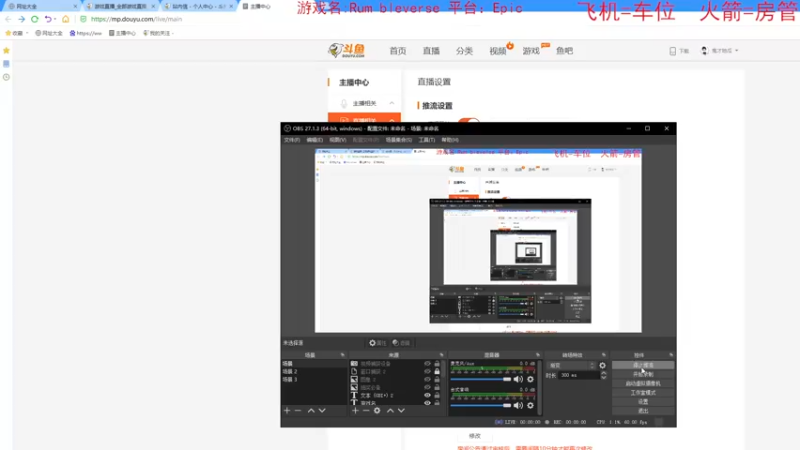Click the browser address bar URL
This screenshot has height=450, width=800.
(x=136, y=19)
